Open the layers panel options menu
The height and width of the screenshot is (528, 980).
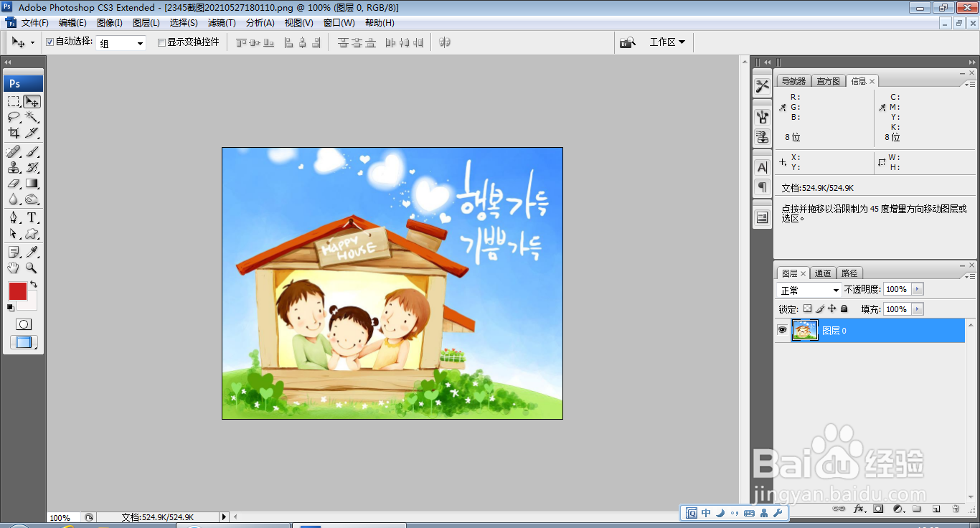pos(969,275)
